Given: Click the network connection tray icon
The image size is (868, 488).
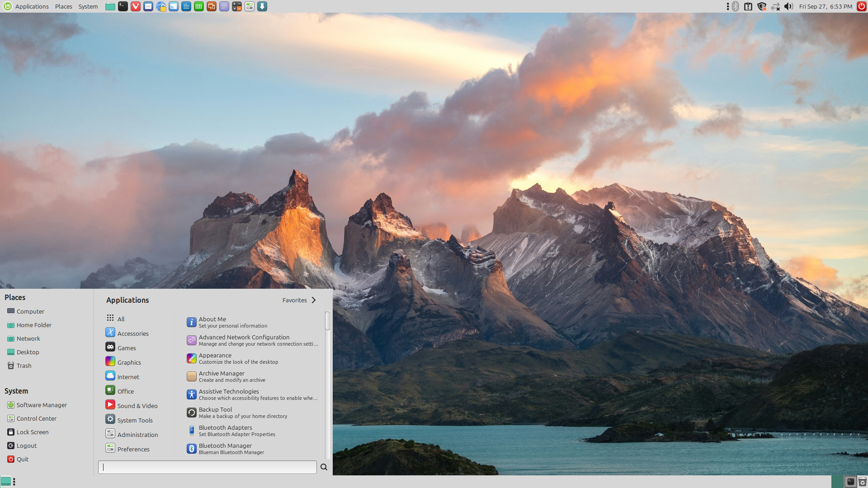Looking at the screenshot, I should [x=775, y=6].
